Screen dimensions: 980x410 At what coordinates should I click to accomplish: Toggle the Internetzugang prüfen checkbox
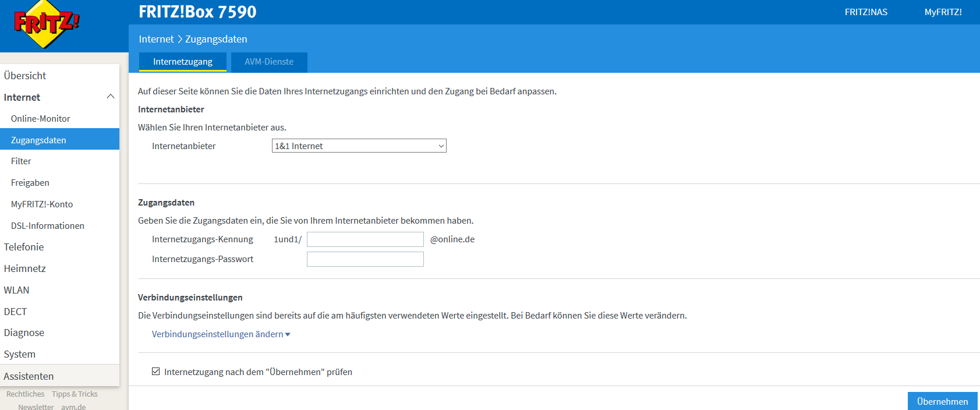pyautogui.click(x=155, y=372)
